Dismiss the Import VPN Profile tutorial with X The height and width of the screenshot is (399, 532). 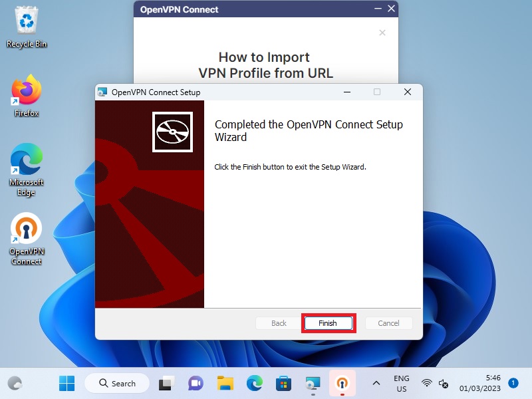[x=382, y=33]
